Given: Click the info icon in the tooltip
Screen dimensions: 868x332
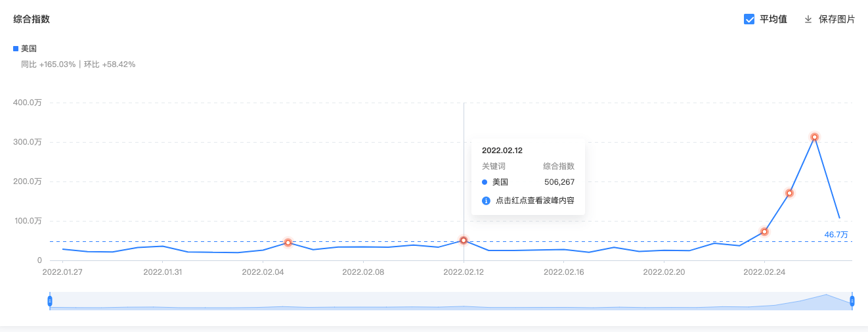Looking at the screenshot, I should pos(486,201).
